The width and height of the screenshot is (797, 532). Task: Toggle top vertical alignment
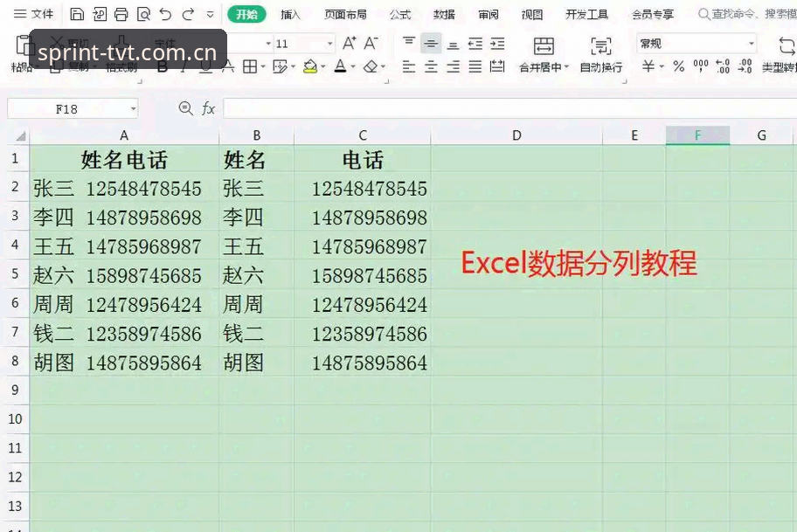(409, 43)
